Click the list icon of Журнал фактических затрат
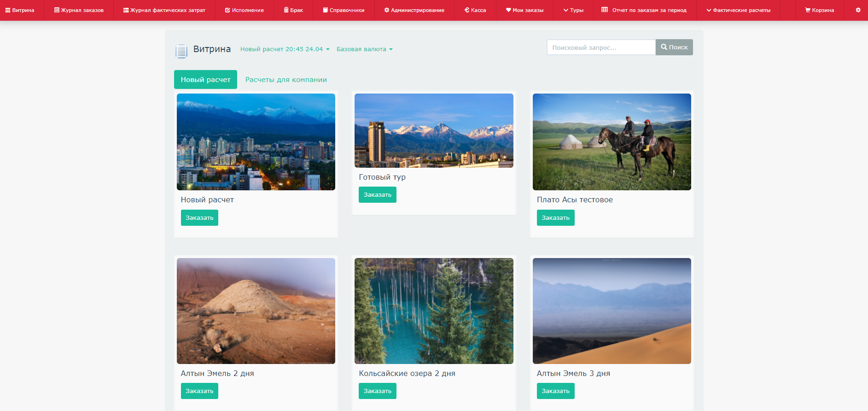 (x=126, y=10)
